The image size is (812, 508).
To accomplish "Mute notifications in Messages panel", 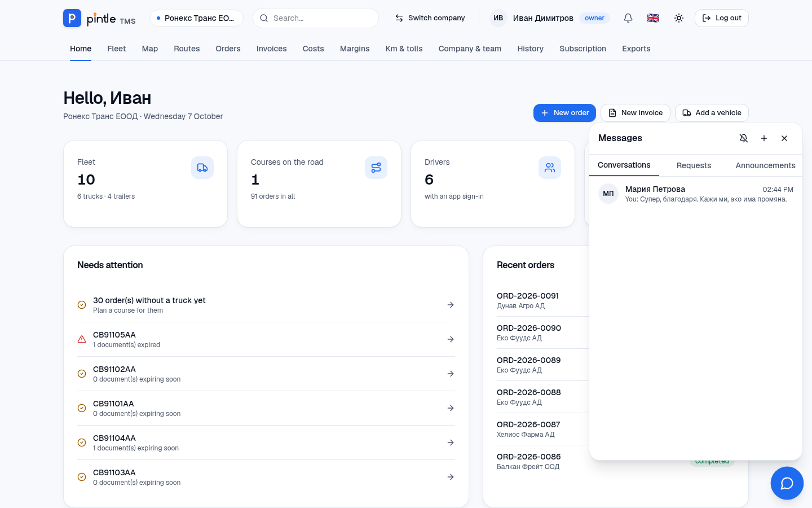I will [744, 138].
